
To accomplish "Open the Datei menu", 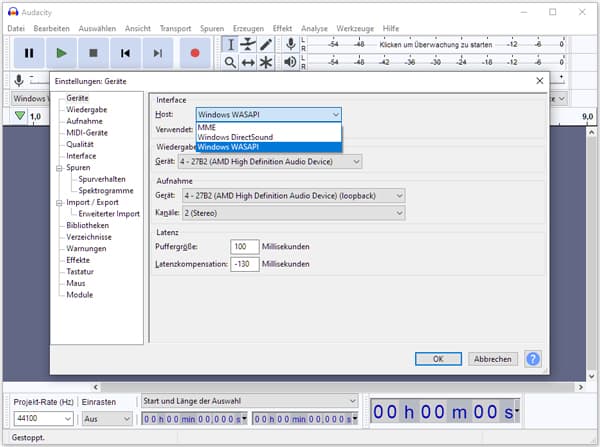I will click(16, 29).
